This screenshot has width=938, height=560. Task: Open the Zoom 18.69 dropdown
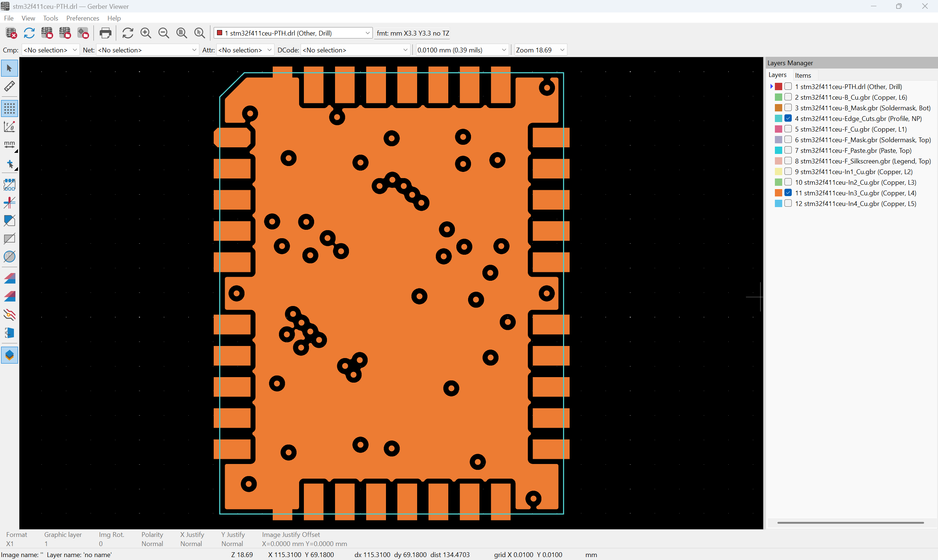[x=540, y=50]
